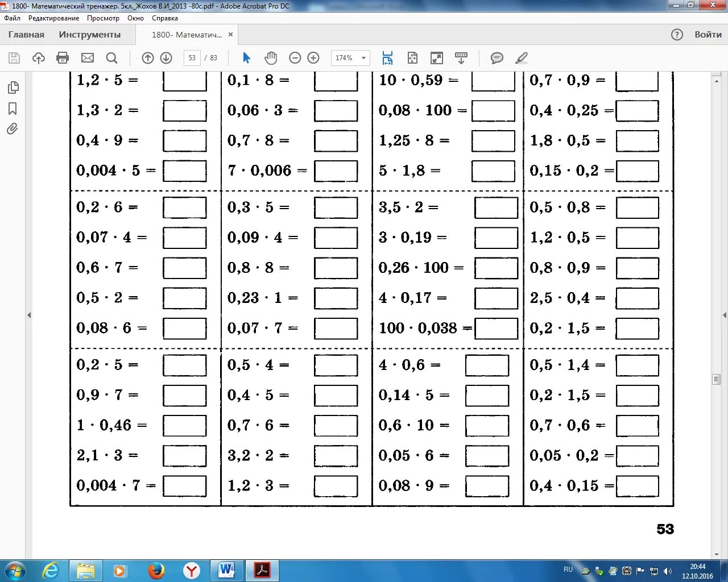Switch to the Главная tab
728x582 pixels.
pyautogui.click(x=26, y=35)
